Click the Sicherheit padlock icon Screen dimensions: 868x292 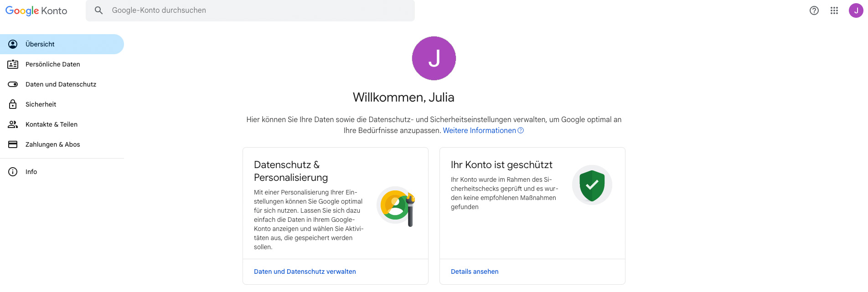click(13, 104)
